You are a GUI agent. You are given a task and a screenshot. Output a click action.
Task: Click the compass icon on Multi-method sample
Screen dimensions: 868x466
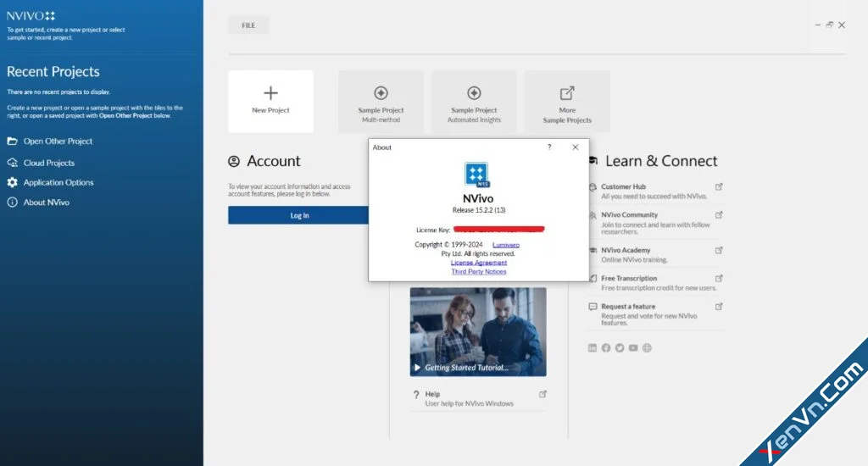tap(381, 93)
